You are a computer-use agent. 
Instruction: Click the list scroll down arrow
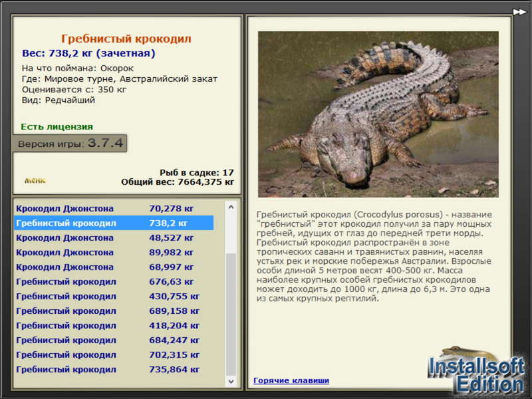pyautogui.click(x=231, y=381)
